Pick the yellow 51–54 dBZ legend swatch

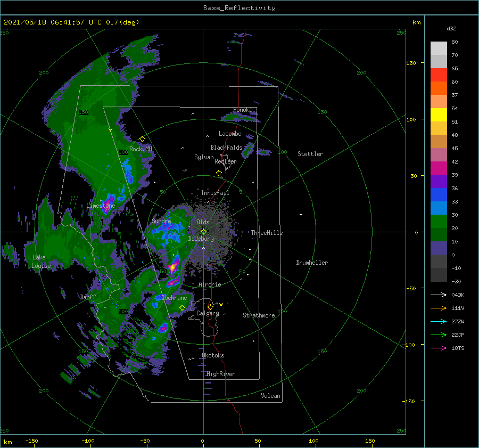[439, 115]
